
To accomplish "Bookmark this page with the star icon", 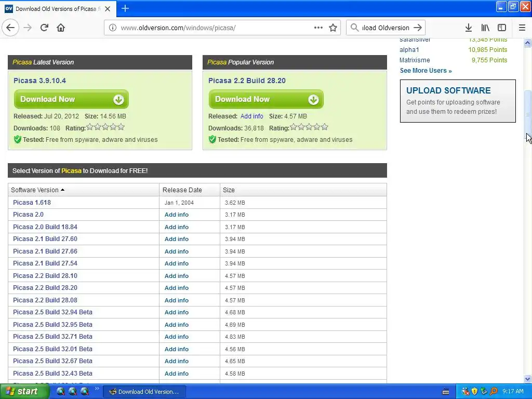I will pyautogui.click(x=333, y=28).
